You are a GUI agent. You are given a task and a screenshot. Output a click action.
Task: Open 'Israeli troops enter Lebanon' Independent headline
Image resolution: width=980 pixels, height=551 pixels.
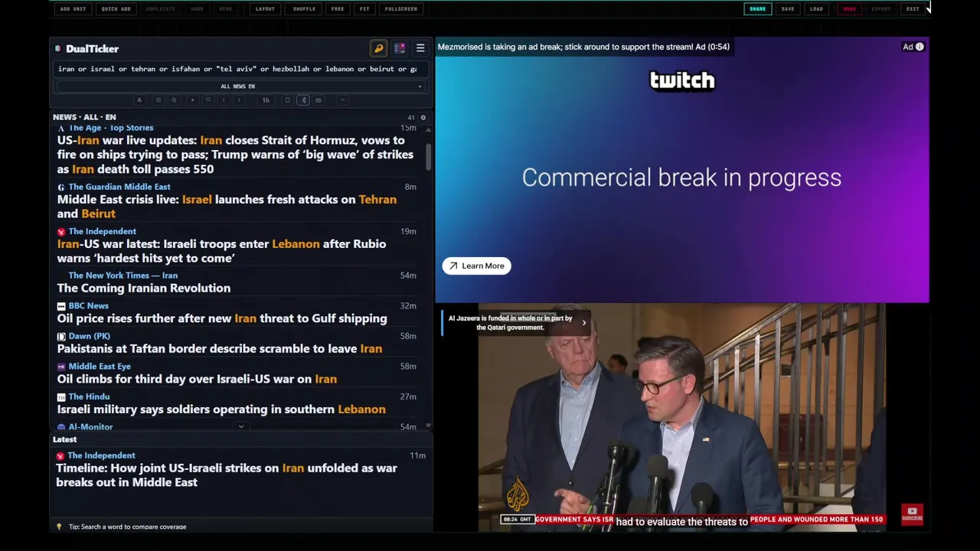222,251
